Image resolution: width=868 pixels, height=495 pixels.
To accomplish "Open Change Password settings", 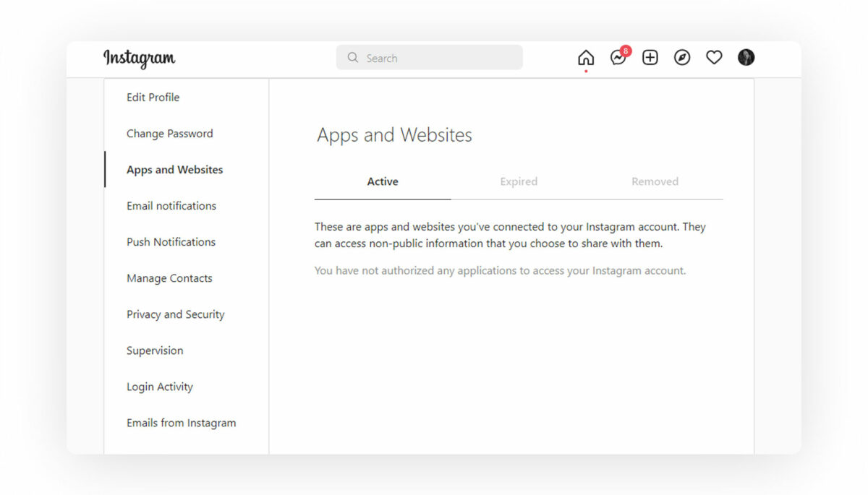I will coord(169,133).
